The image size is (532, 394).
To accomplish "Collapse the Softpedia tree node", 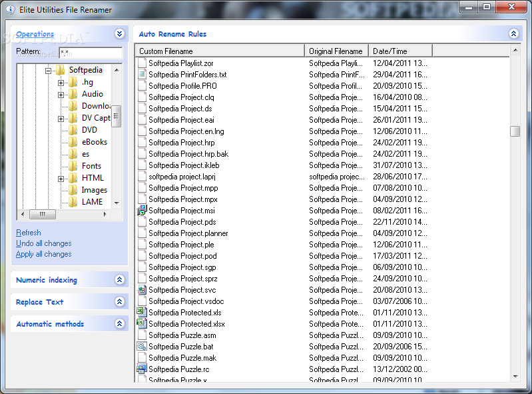I will click(48, 71).
